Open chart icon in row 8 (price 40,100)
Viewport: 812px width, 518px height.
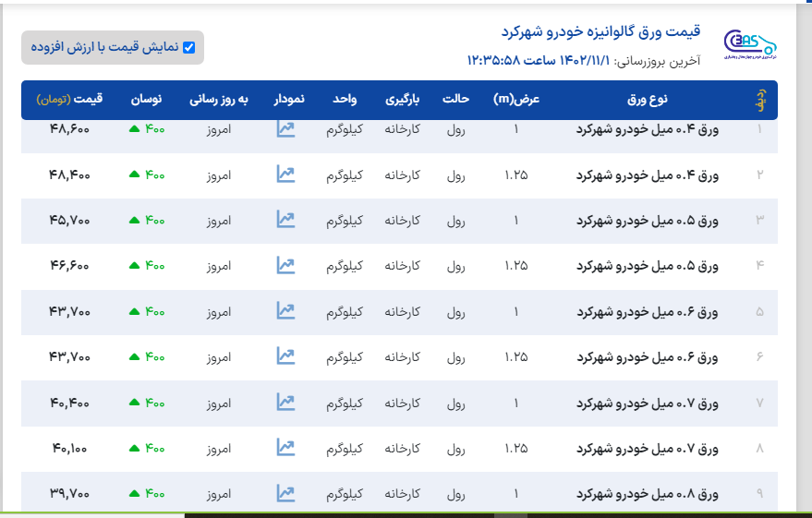(285, 448)
